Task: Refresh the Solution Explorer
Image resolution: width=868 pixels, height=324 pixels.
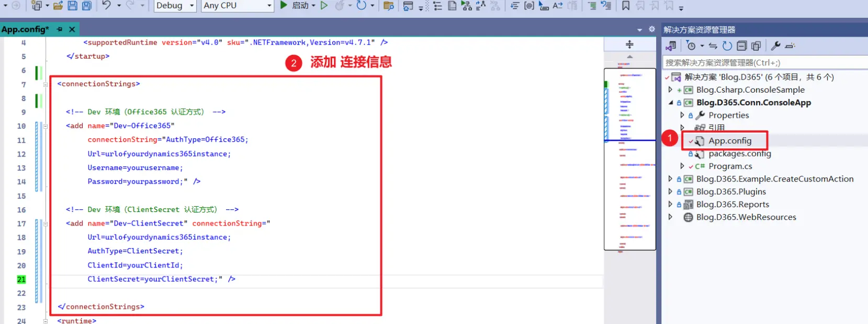Action: pyautogui.click(x=727, y=46)
